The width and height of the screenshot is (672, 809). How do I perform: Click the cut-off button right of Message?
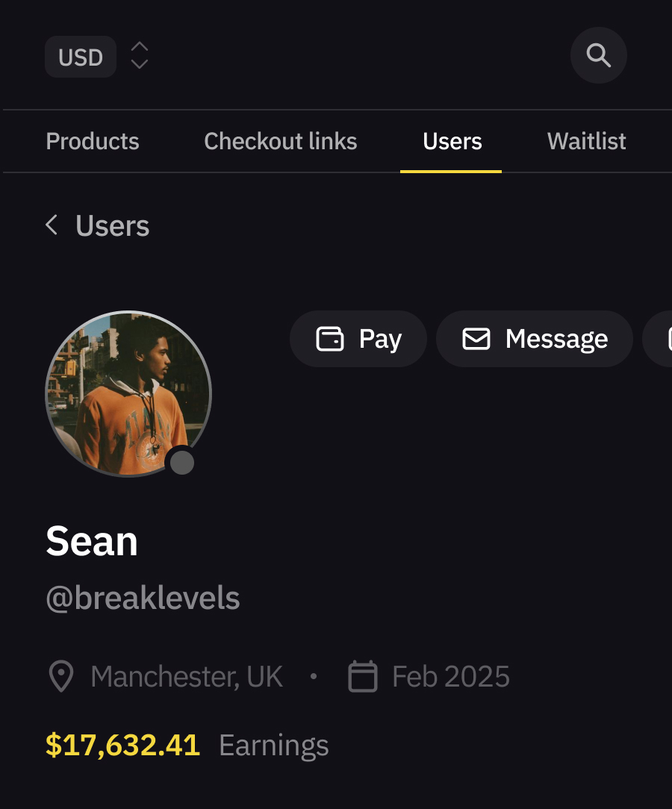coord(660,339)
